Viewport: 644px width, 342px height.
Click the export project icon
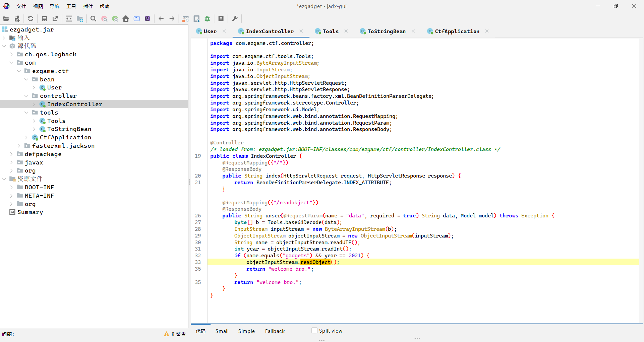tap(55, 19)
